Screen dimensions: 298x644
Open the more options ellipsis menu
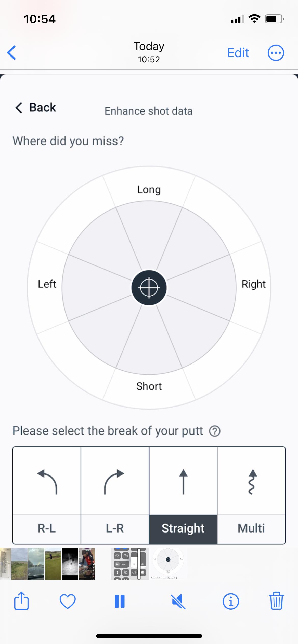[276, 53]
